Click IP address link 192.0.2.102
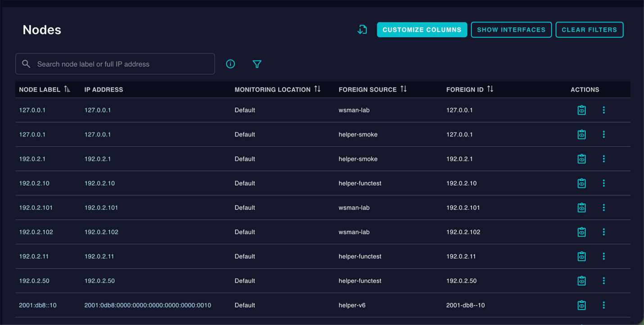644x325 pixels. pyautogui.click(x=101, y=232)
